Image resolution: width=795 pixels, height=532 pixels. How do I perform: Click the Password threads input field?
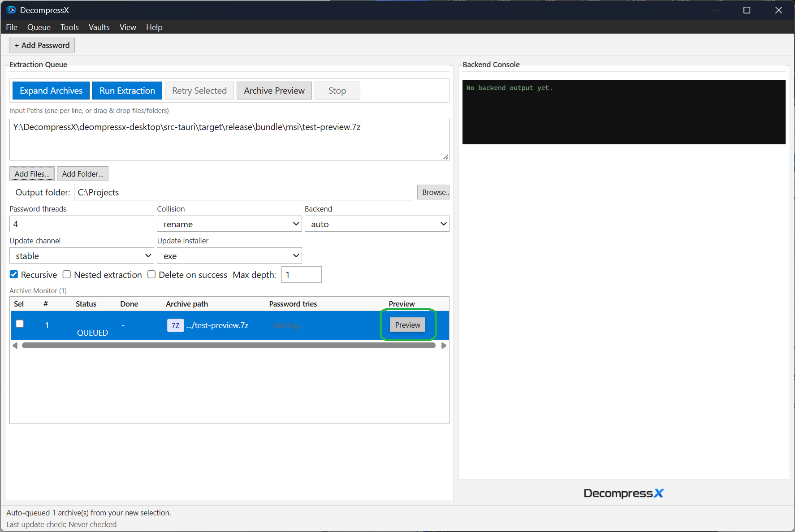(x=82, y=224)
